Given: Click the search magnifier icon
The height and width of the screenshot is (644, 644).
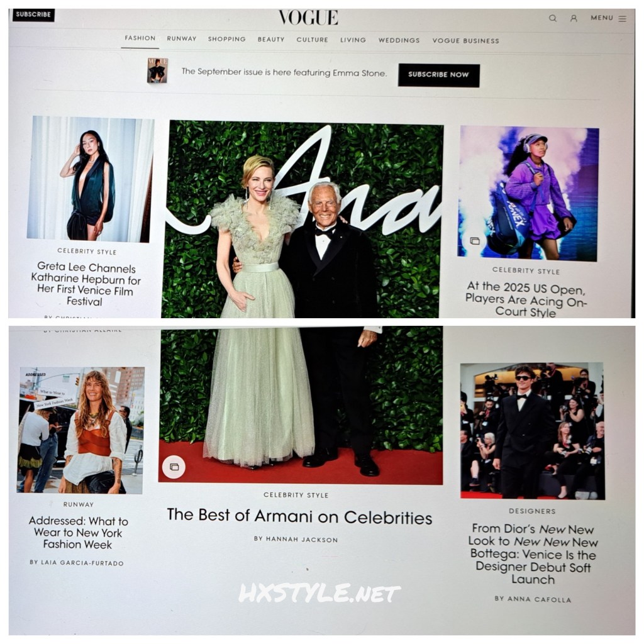Looking at the screenshot, I should [x=553, y=18].
